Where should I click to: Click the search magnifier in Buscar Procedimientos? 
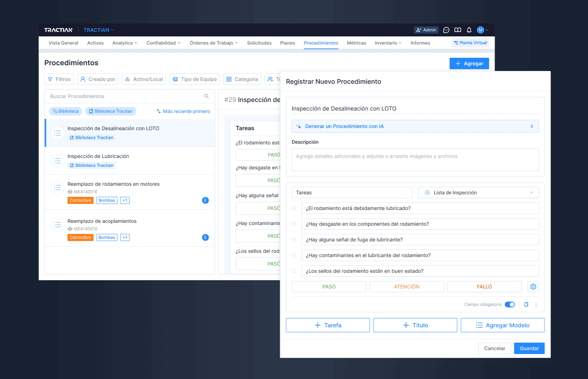[x=206, y=96]
